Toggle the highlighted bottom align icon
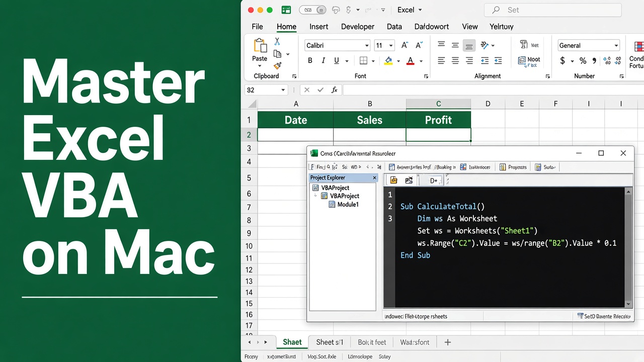This screenshot has width=644, height=362. click(469, 46)
